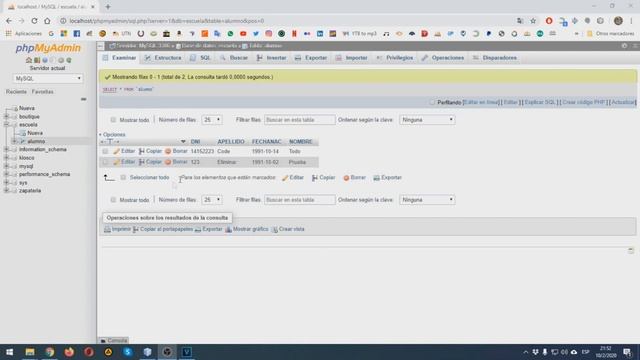Open top Ordenar según la clave dropdown
Image resolution: width=640 pixels, height=360 pixels.
pos(427,120)
